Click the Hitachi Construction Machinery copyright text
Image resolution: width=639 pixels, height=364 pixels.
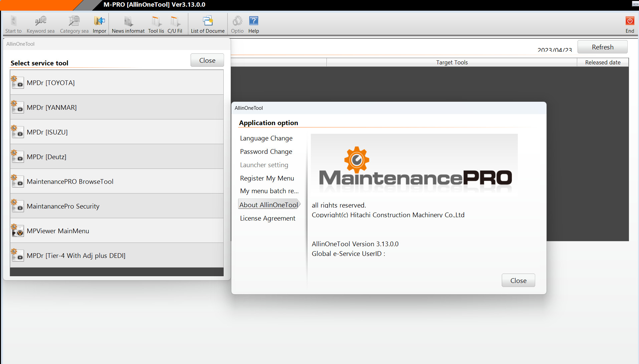point(388,215)
